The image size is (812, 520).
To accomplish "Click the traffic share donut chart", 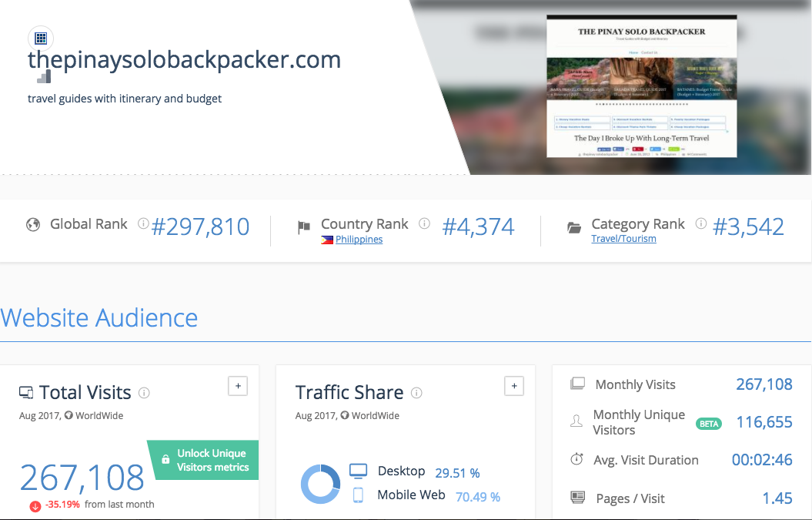I will click(x=320, y=485).
